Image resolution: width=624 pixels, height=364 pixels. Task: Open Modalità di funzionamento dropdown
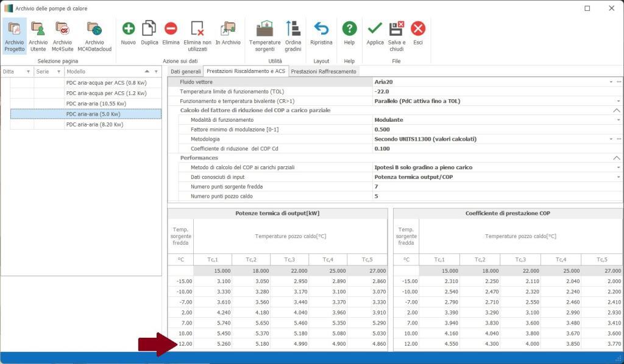point(619,120)
